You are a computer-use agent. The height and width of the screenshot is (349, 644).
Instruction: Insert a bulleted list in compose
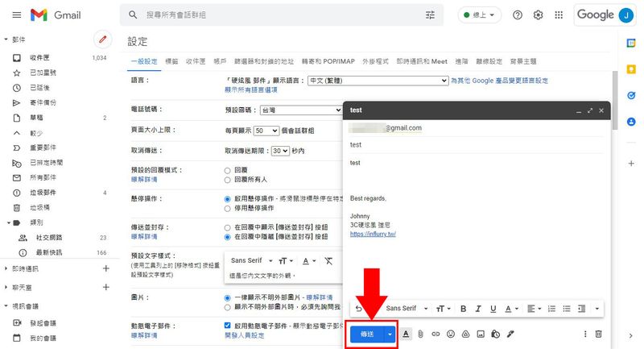coord(567,309)
